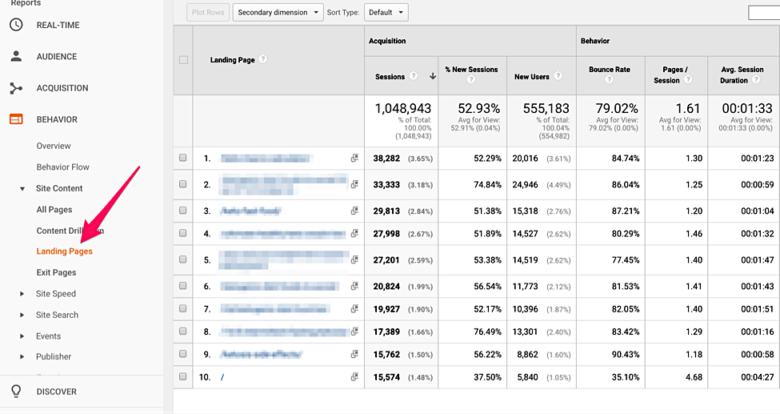Open the REAL-TIME reports menu
The width and height of the screenshot is (780, 414).
58,25
